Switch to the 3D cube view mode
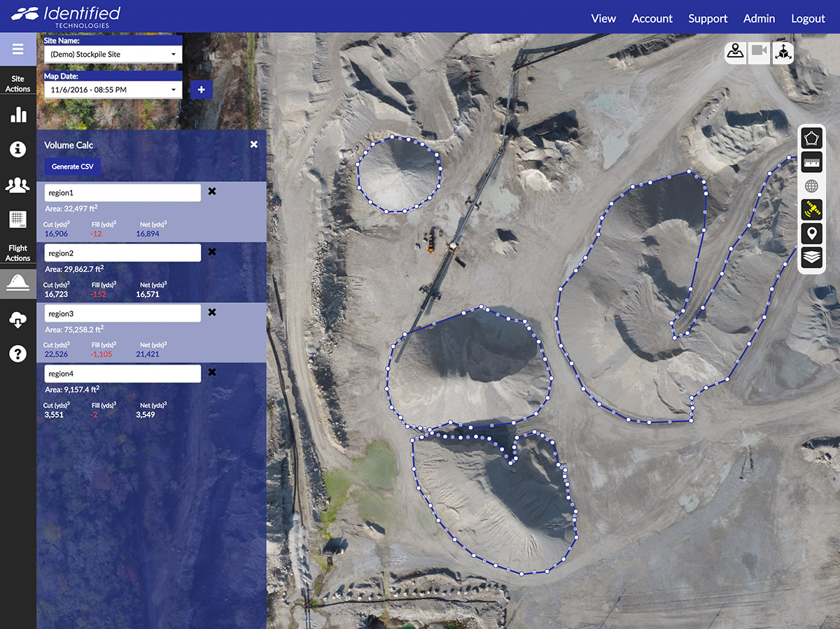This screenshot has height=629, width=840. pos(783,51)
